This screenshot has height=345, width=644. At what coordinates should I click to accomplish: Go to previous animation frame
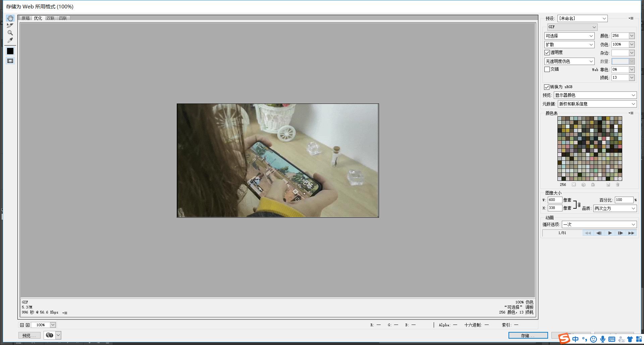click(x=599, y=233)
